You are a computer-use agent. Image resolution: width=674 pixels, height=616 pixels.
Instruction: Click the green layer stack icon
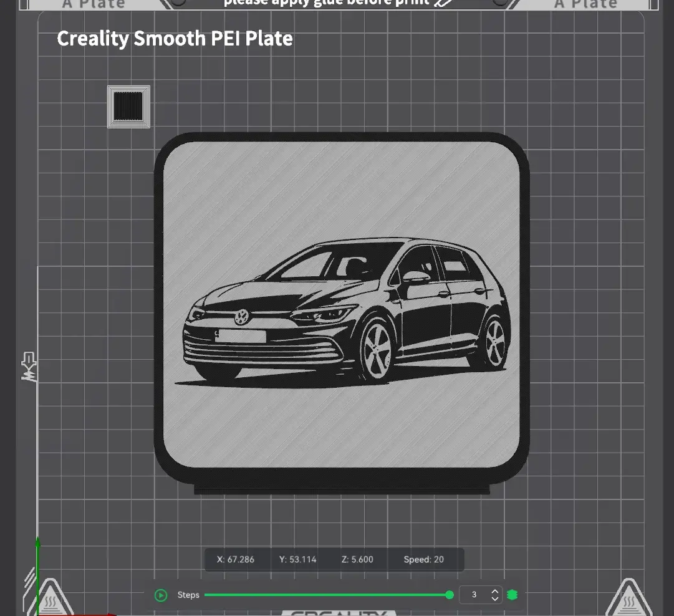(512, 595)
